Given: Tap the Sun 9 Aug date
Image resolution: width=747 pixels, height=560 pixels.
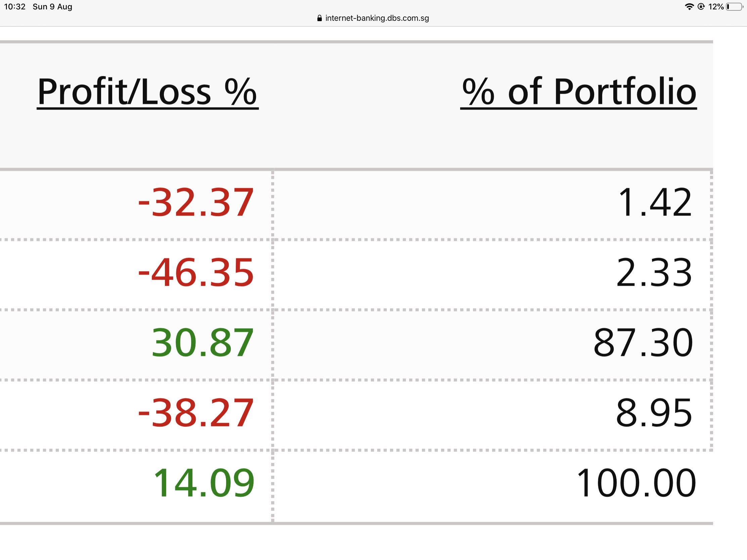Looking at the screenshot, I should coord(52,7).
